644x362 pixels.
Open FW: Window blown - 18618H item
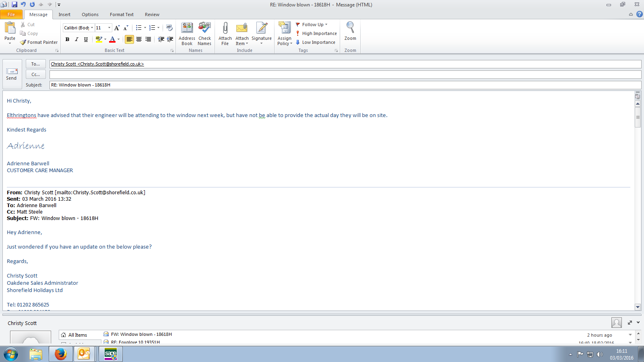pos(141,334)
